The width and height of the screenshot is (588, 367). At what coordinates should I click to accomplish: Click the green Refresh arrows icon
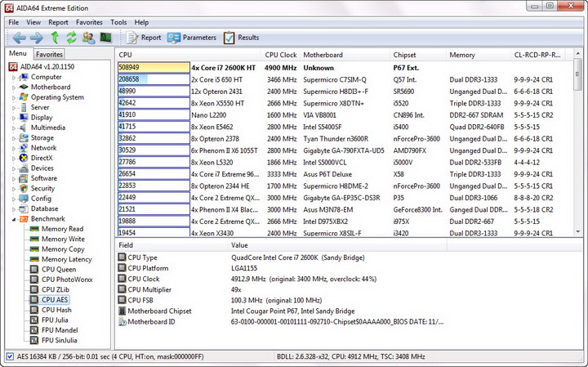click(x=71, y=38)
